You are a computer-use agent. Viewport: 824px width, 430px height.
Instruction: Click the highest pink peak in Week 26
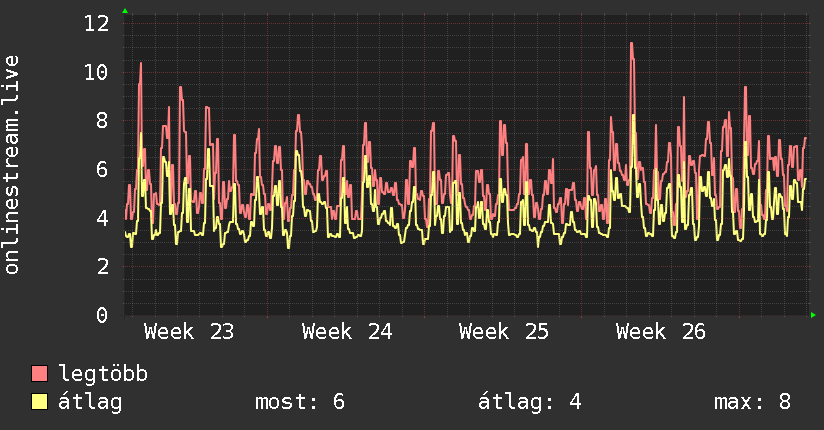pos(631,44)
